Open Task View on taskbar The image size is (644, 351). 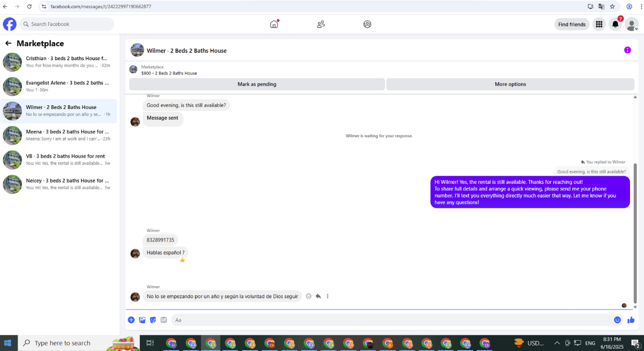[x=150, y=343]
